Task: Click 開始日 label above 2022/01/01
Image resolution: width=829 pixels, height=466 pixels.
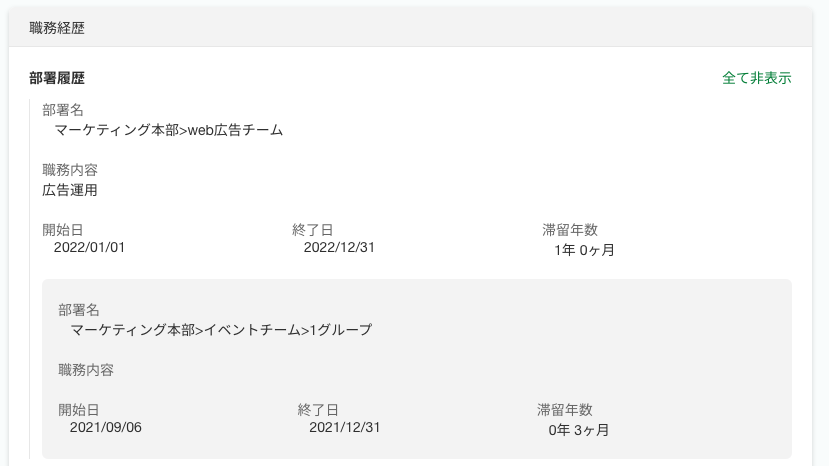Action: pyautogui.click(x=62, y=230)
